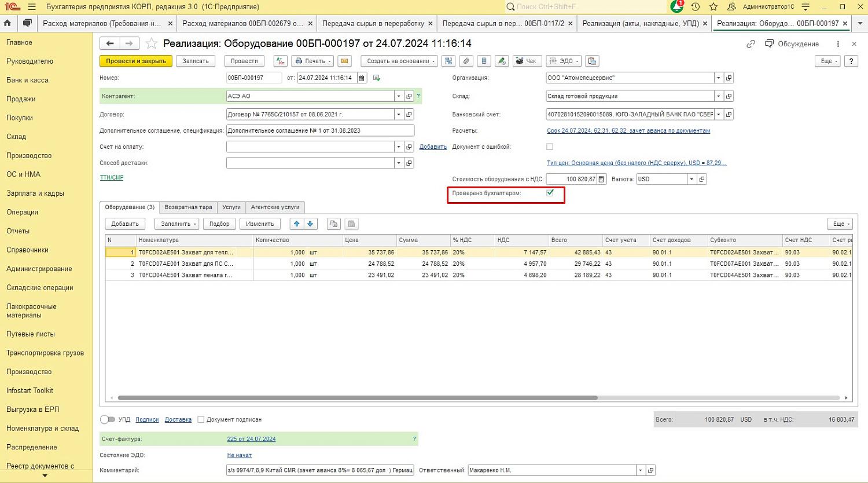This screenshot has width=868, height=483.
Task: Switch to the Возвратная тара tab
Action: 188,207
